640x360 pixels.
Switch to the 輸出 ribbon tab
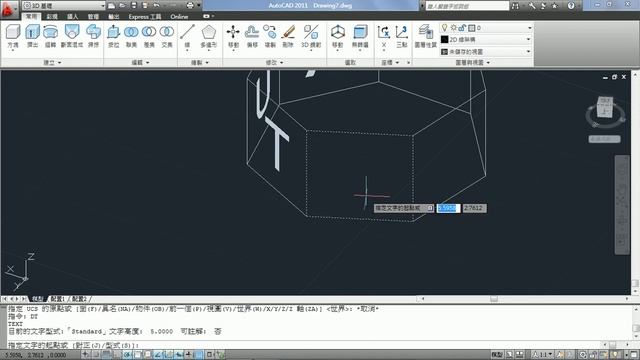(x=113, y=17)
